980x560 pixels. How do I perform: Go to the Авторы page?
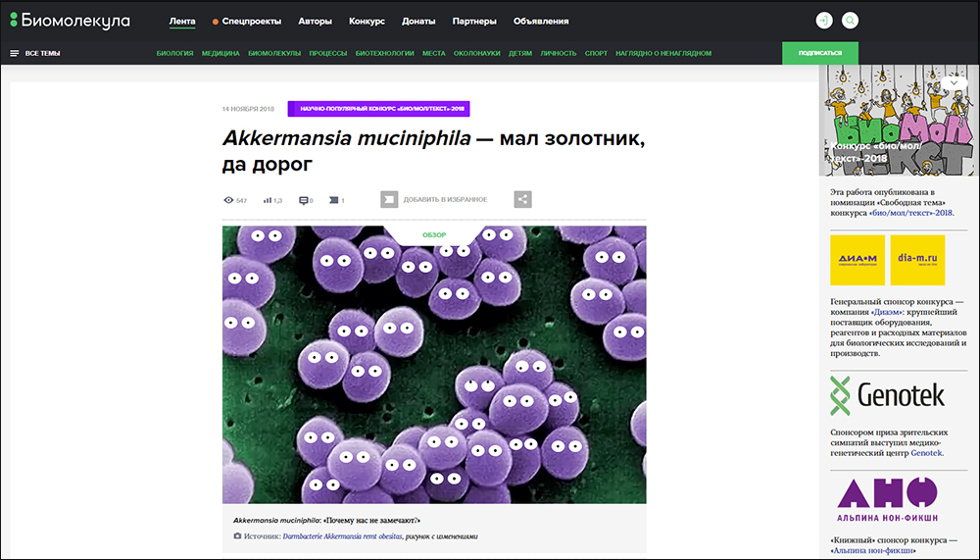point(315,22)
